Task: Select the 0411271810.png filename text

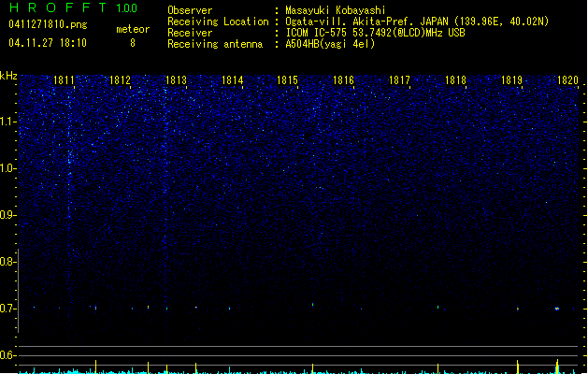Action: point(48,24)
